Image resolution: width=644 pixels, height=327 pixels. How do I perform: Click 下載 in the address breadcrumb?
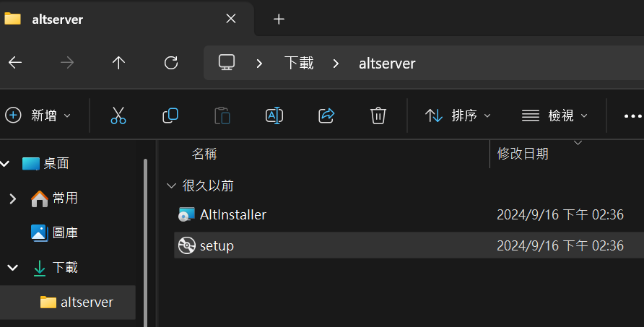299,63
